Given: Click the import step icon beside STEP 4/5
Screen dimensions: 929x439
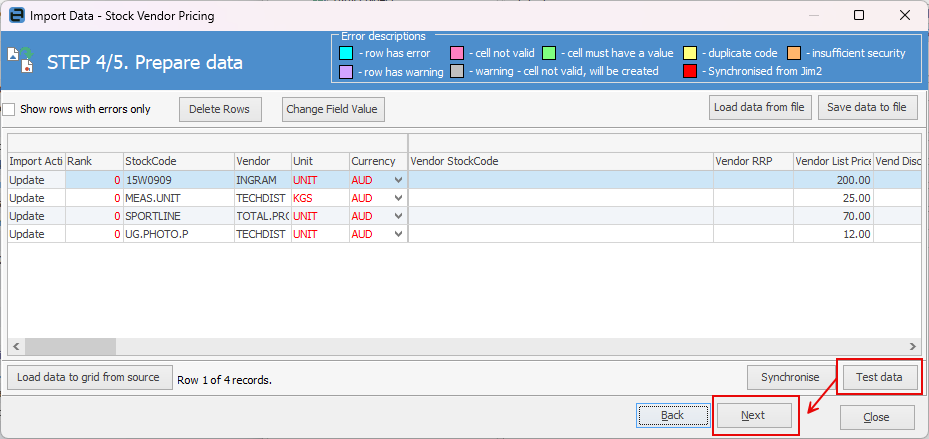Looking at the screenshot, I should (21, 61).
